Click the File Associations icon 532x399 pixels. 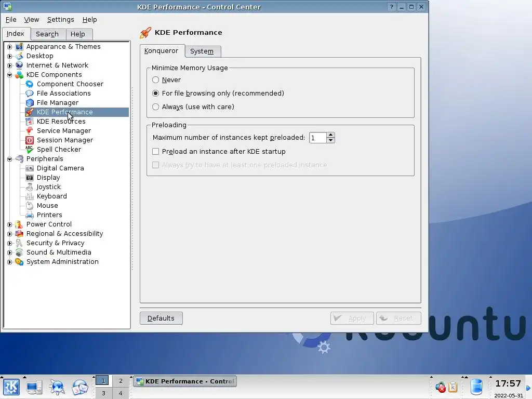point(30,94)
